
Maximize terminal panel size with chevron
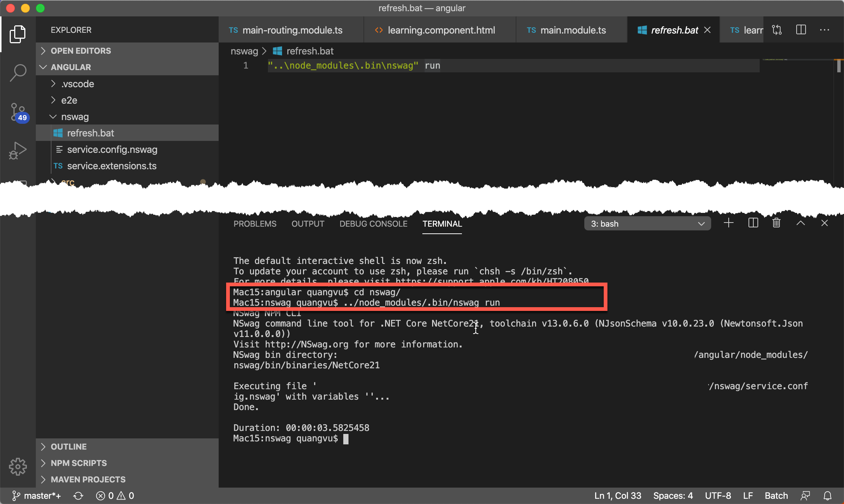[801, 223]
